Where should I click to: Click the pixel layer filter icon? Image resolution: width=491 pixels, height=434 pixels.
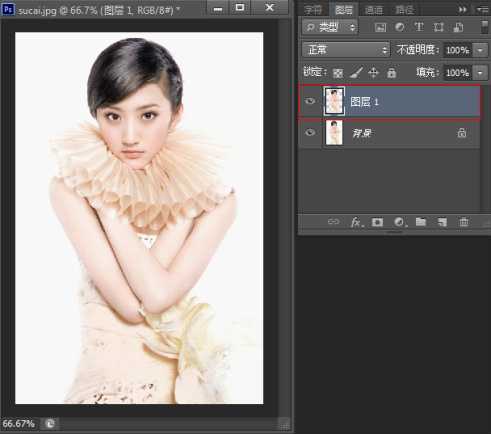coord(380,27)
